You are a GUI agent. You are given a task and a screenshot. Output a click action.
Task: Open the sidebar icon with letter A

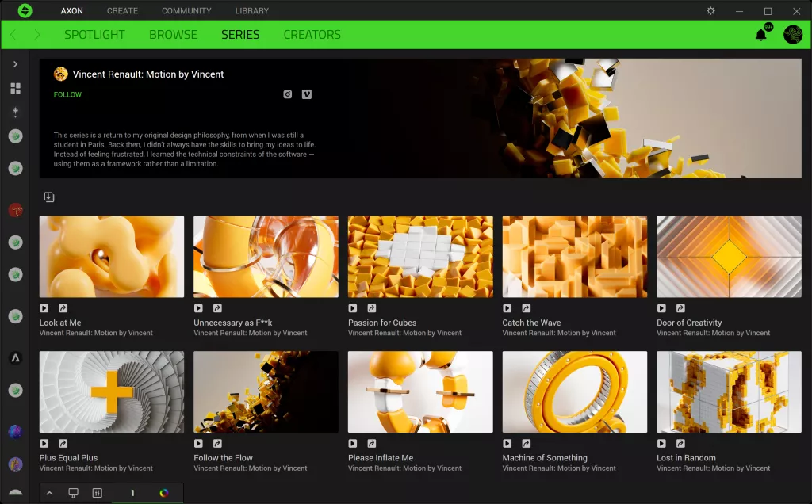coord(16,358)
